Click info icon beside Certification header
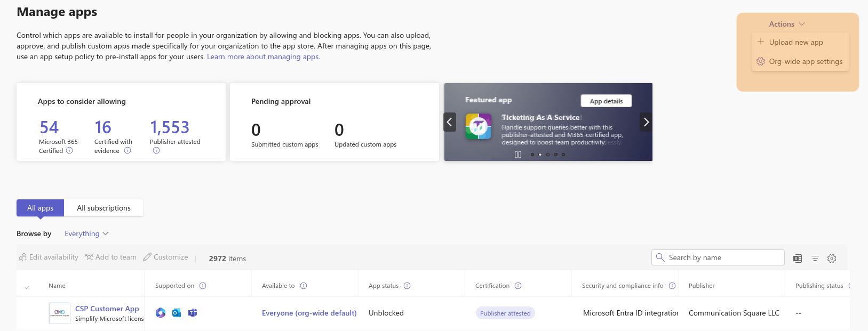868x331 pixels. click(518, 286)
